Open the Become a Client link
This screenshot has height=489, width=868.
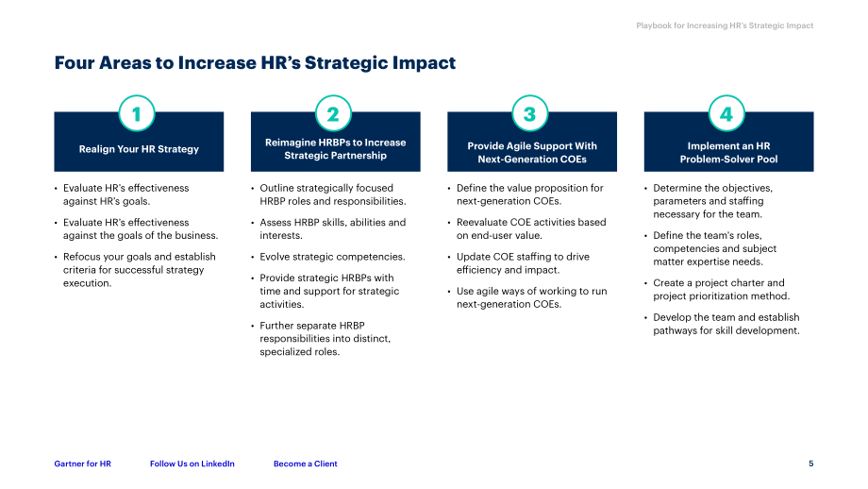pos(305,464)
